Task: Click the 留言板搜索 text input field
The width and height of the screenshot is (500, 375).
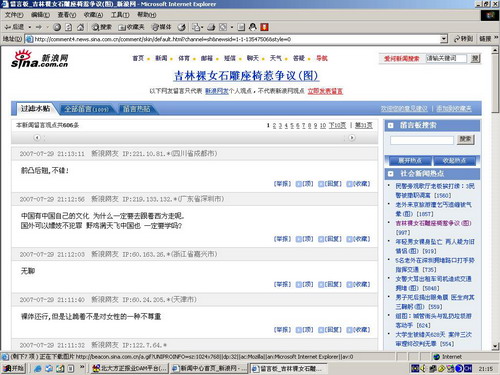Action: click(422, 140)
